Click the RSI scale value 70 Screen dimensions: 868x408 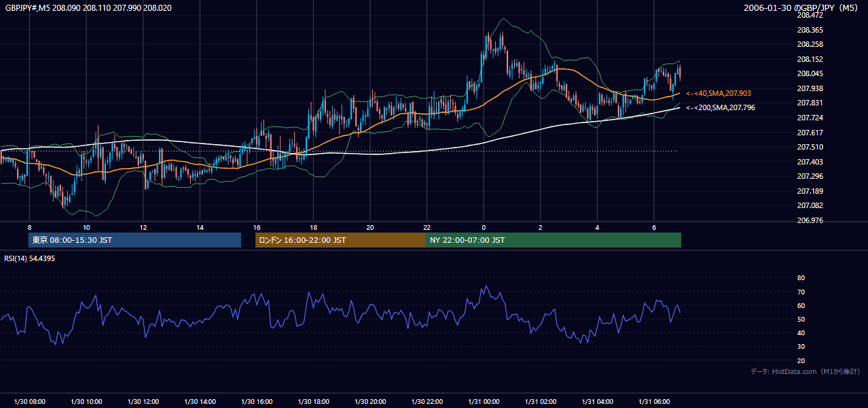(x=801, y=292)
